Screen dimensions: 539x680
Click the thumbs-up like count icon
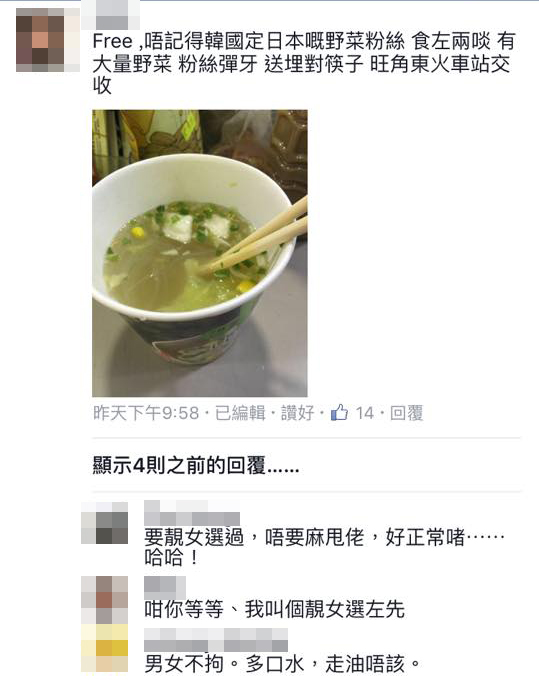(x=339, y=412)
